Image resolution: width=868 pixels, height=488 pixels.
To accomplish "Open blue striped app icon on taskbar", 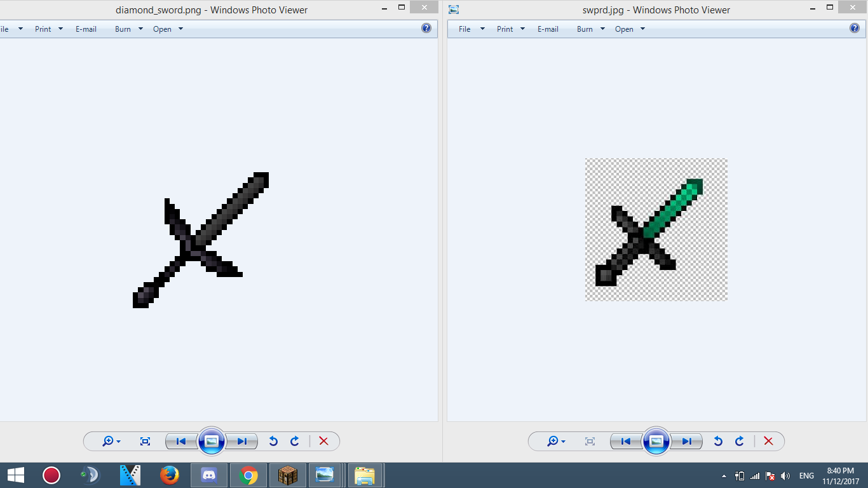I will (130, 475).
